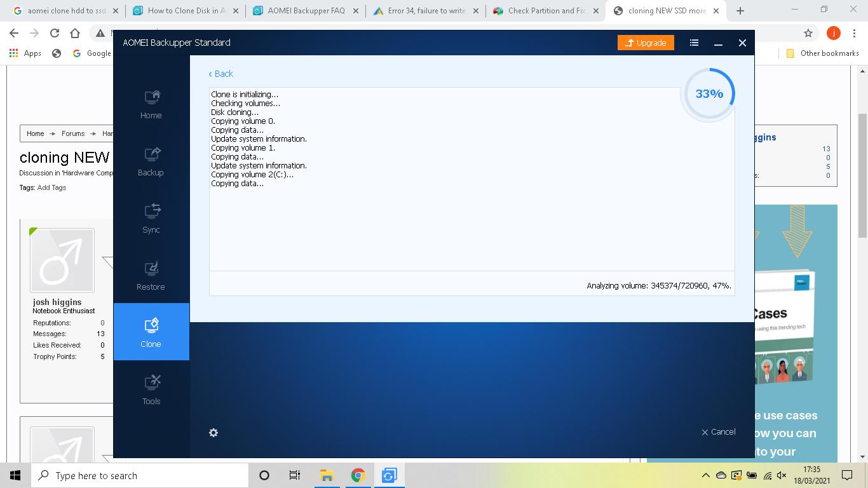This screenshot has width=868, height=488.
Task: Open Cortana from the taskbar
Action: [x=264, y=475]
